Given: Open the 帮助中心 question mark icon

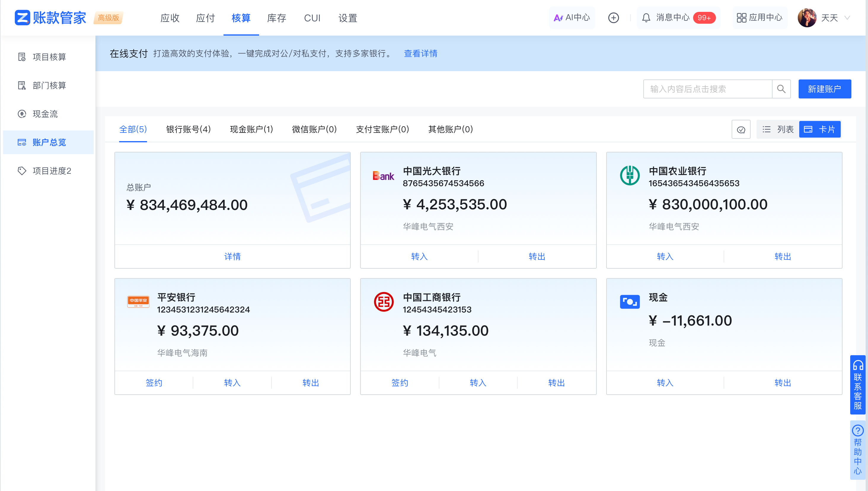Looking at the screenshot, I should pyautogui.click(x=858, y=430).
